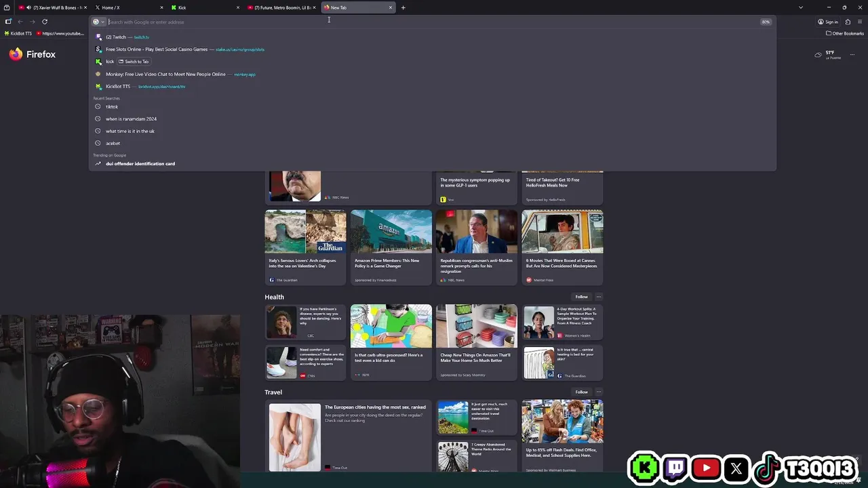Open a new tab with the plus icon
Viewport: 868px width, 488px height.
point(403,7)
